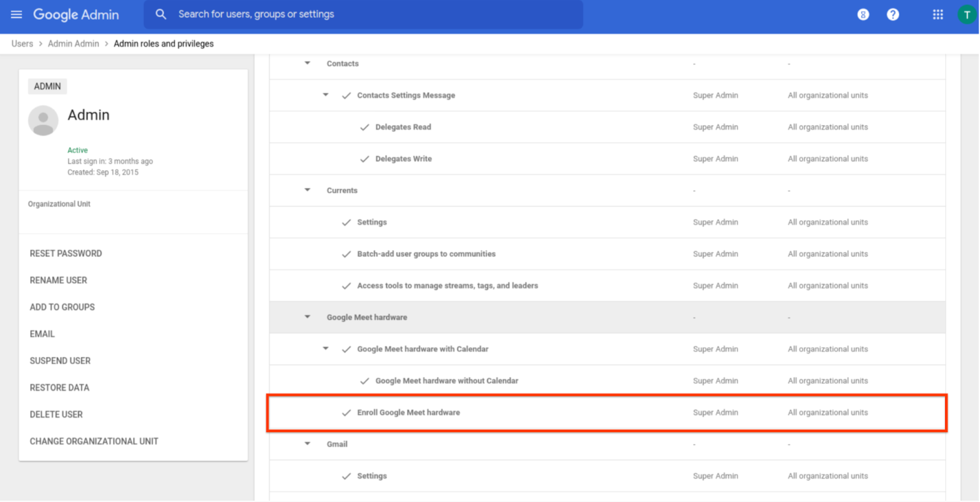Image resolution: width=980 pixels, height=502 pixels.
Task: Toggle checkmark for Enroll Google Meet hardware
Action: tap(347, 413)
